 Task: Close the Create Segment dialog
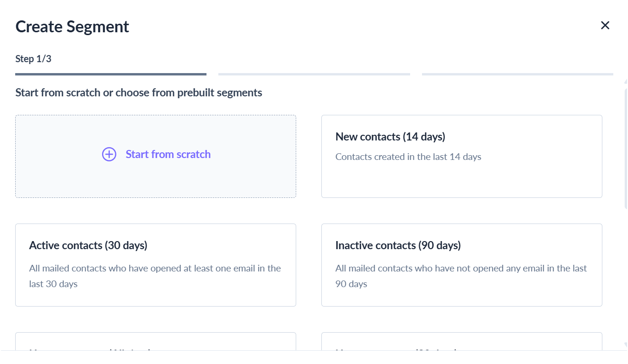coord(605,26)
